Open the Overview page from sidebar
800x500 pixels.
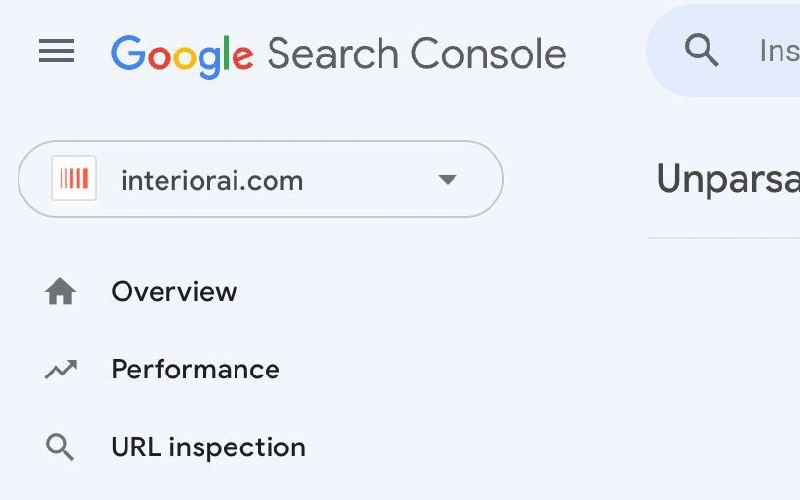click(x=174, y=292)
